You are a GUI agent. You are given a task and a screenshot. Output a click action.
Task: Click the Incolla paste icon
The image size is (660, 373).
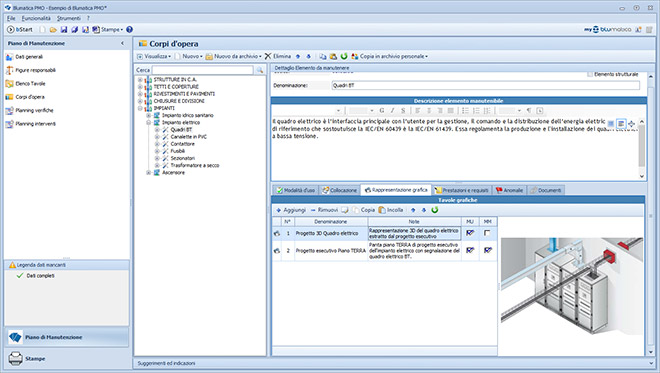pyautogui.click(x=382, y=210)
